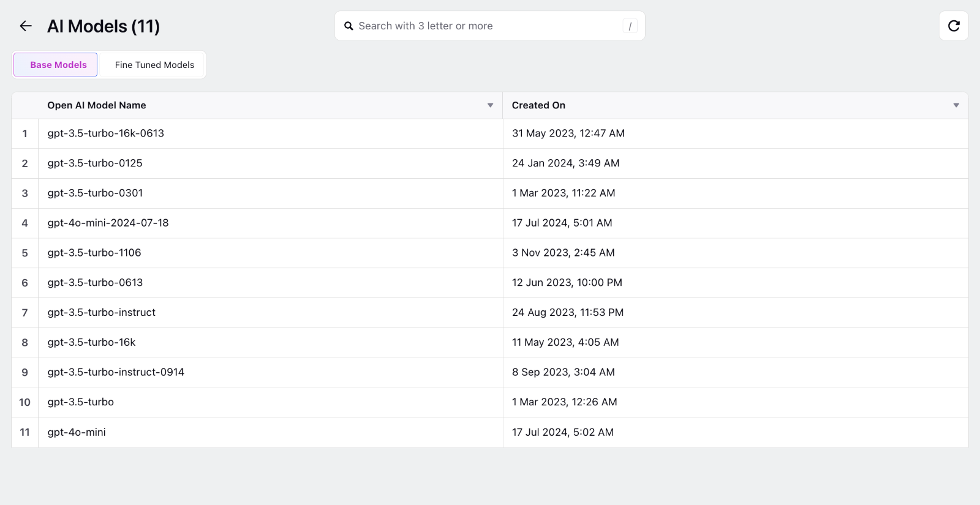Select the gpt-3.5-turbo-0613 cell
Image resolution: width=980 pixels, height=505 pixels.
[271, 283]
